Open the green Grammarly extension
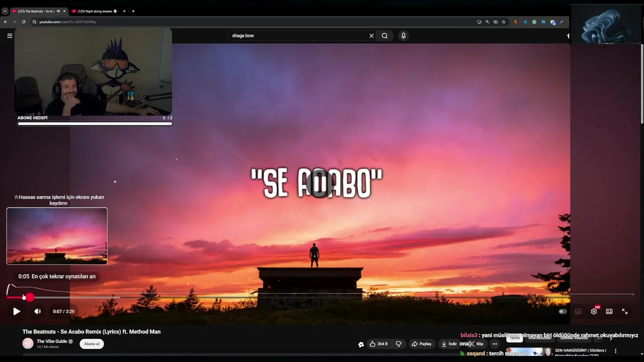The width and height of the screenshot is (644, 362). [x=534, y=22]
